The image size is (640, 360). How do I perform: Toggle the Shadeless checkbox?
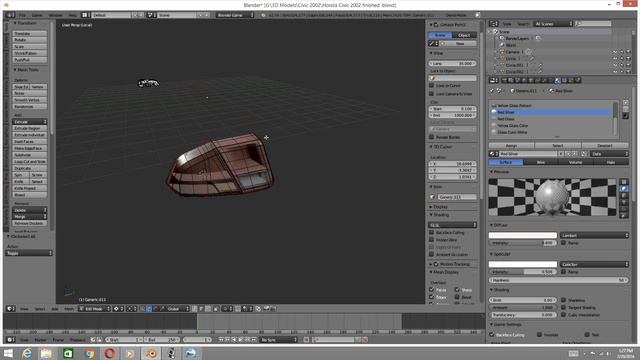pyautogui.click(x=564, y=300)
